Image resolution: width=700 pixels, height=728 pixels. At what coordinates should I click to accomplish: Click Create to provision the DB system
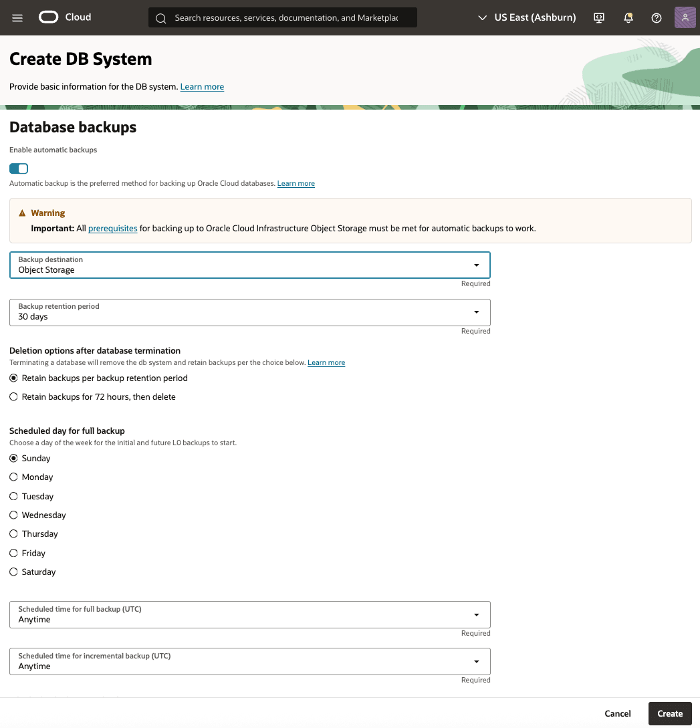[x=669, y=713]
